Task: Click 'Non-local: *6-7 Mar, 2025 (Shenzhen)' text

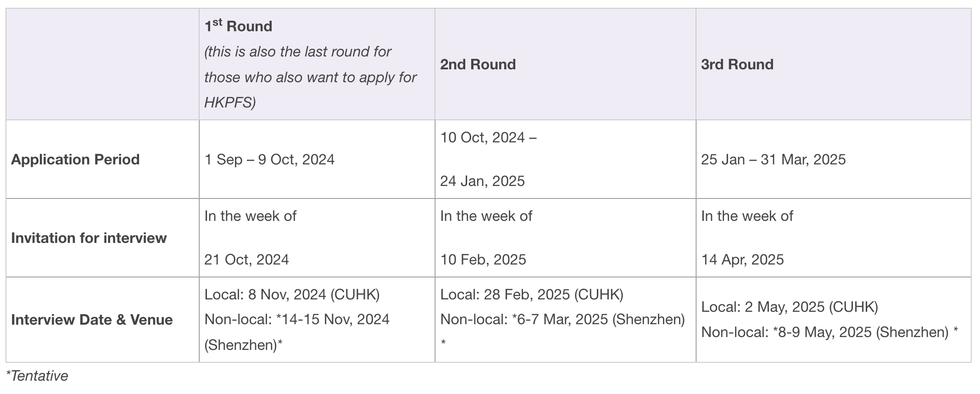Action: click(562, 319)
